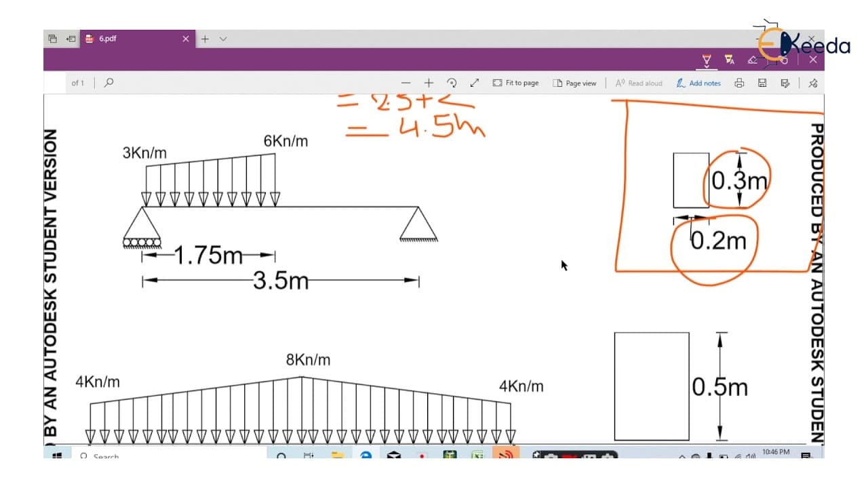This screenshot has height=488, width=868.
Task: Click Fit to page
Action: point(515,83)
